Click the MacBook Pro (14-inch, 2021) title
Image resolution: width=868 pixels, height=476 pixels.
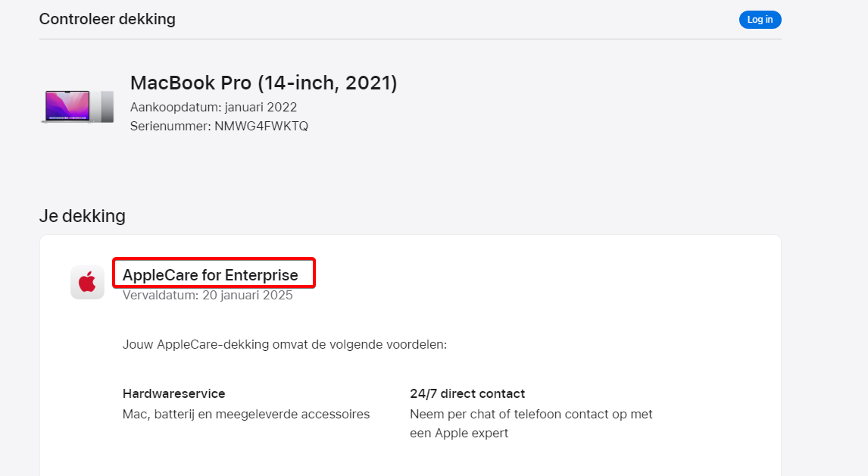click(x=264, y=83)
